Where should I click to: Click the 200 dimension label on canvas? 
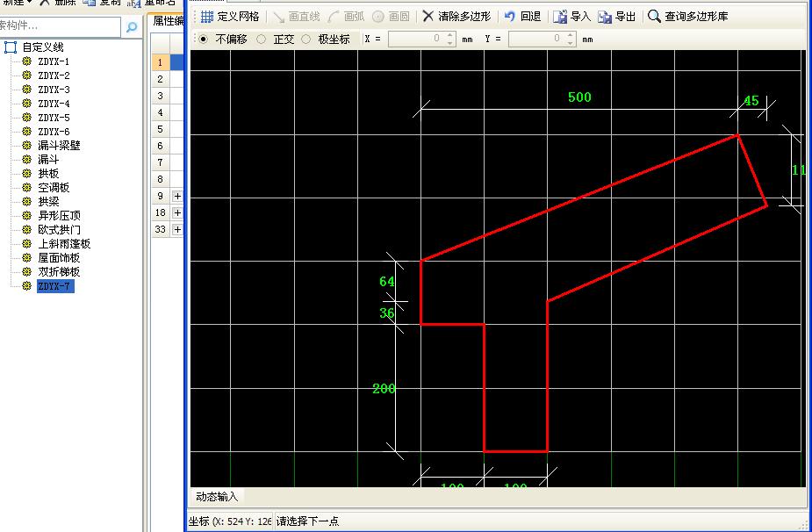[x=384, y=389]
